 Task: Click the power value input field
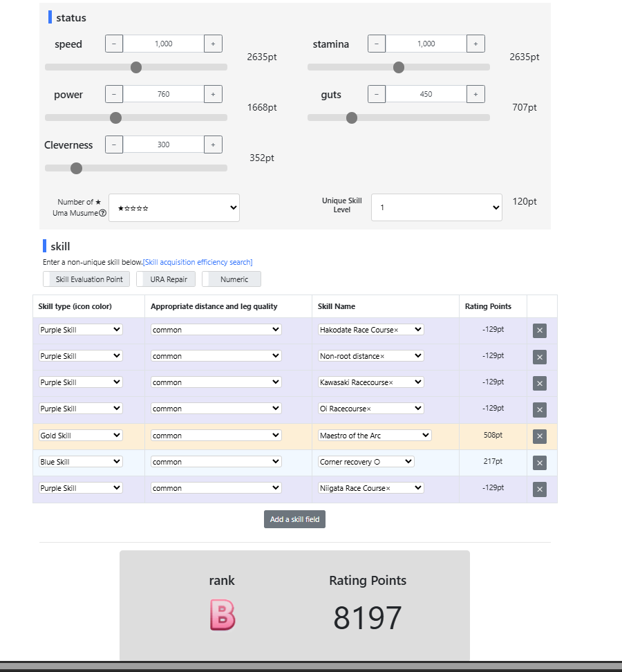164,94
